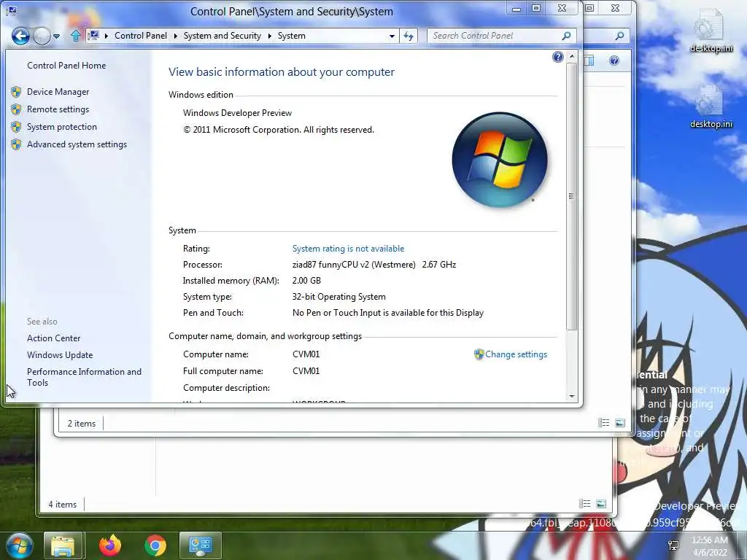
Task: Switch to details view in 4 items window
Action: [x=584, y=504]
